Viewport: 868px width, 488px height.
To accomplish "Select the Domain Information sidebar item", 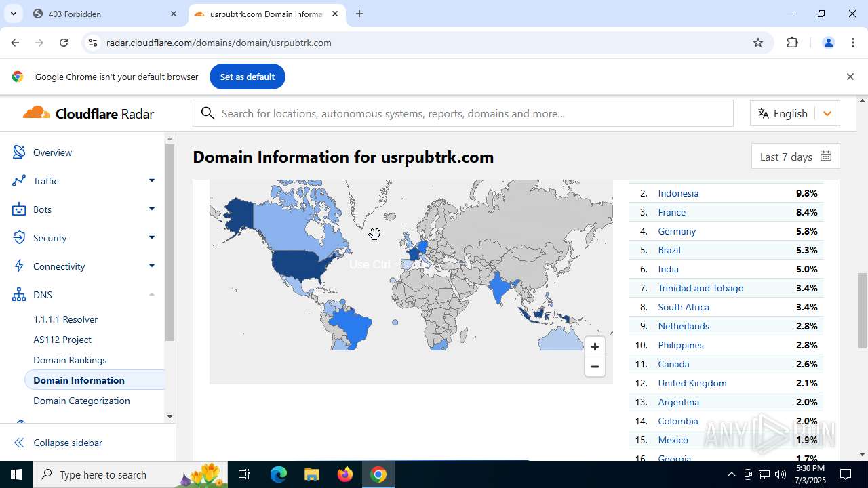I will 95,380.
